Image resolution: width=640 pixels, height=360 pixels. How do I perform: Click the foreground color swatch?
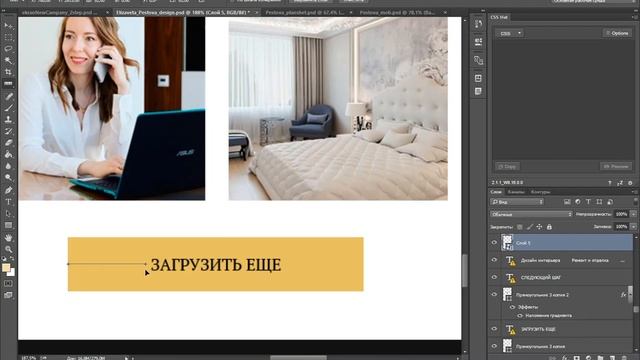(6, 268)
